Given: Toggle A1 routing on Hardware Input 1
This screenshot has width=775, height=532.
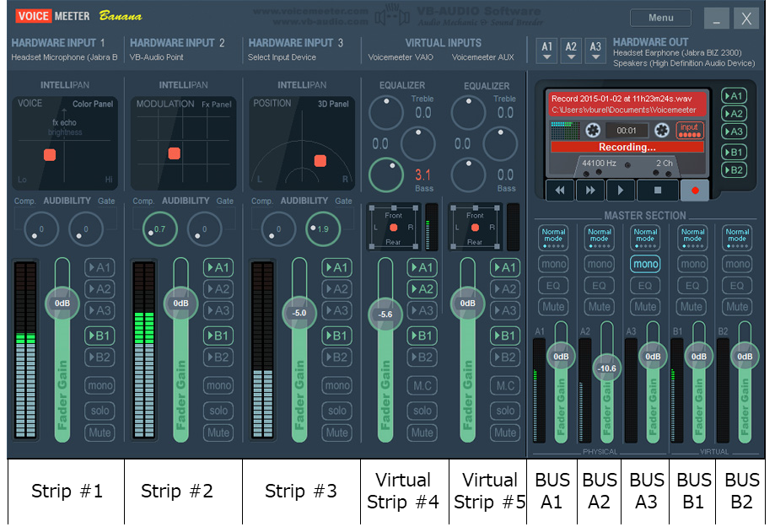Looking at the screenshot, I should point(100,268).
